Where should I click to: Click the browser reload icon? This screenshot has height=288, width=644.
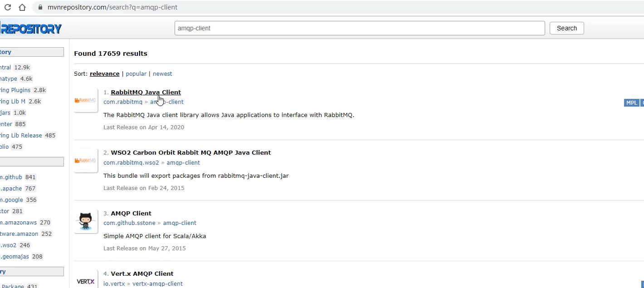[x=8, y=7]
